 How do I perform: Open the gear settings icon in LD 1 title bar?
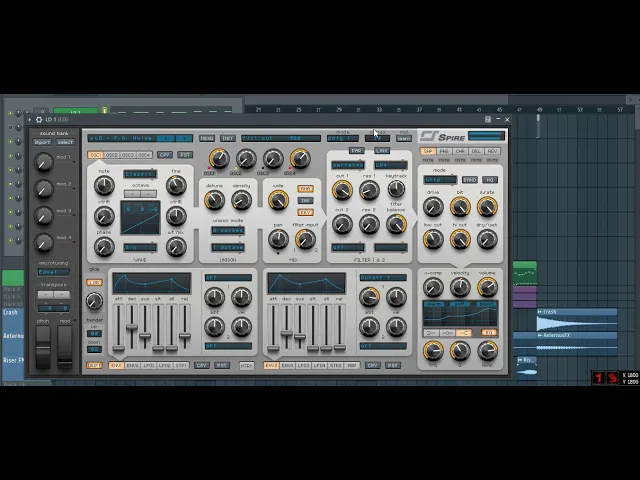click(39, 120)
